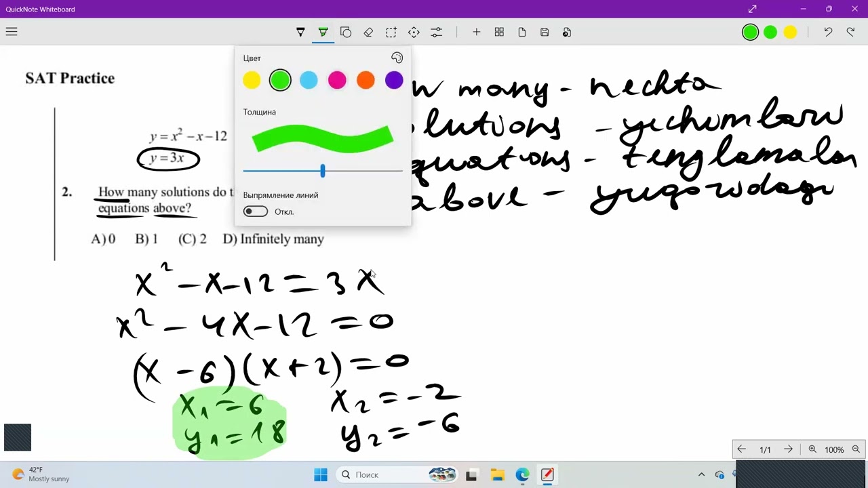Click answer option D) Infinitely many
The image size is (868, 488).
(x=273, y=239)
